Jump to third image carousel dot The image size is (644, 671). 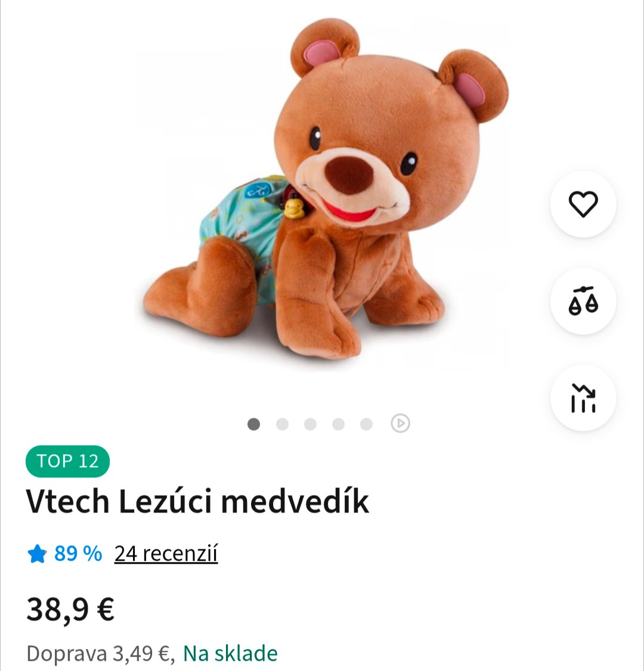tap(310, 424)
